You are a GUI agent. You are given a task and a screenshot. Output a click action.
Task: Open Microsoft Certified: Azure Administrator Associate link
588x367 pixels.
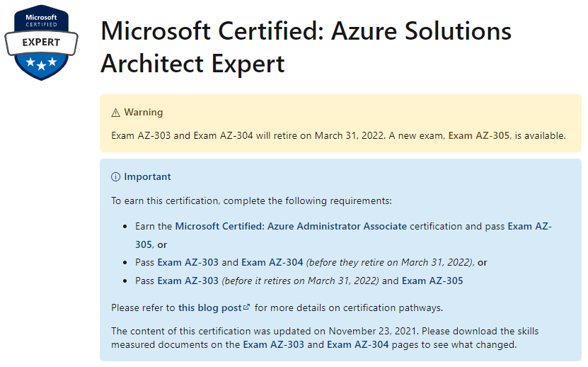click(291, 226)
